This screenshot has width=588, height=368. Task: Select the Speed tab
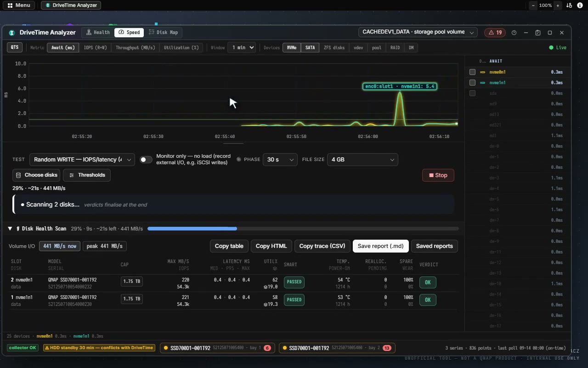pos(129,33)
